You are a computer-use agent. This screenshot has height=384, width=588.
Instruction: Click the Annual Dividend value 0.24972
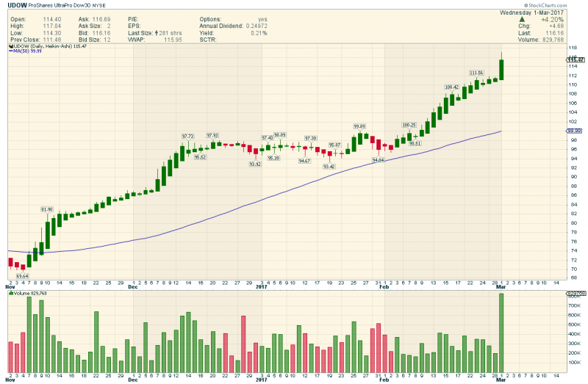(257, 26)
